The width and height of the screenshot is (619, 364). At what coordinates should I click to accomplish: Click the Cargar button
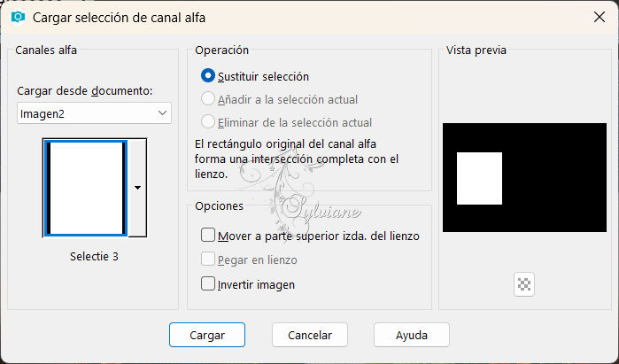coord(207,335)
